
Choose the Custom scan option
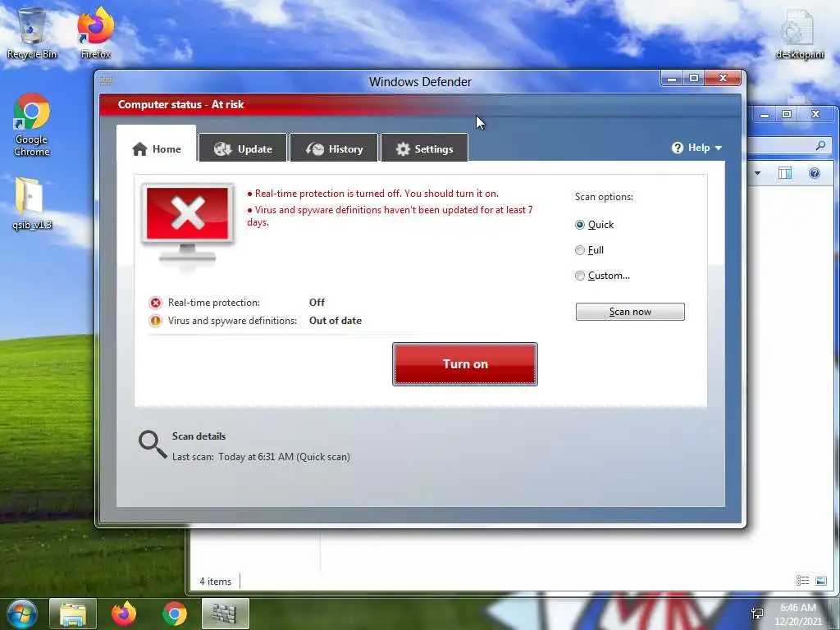coord(580,276)
